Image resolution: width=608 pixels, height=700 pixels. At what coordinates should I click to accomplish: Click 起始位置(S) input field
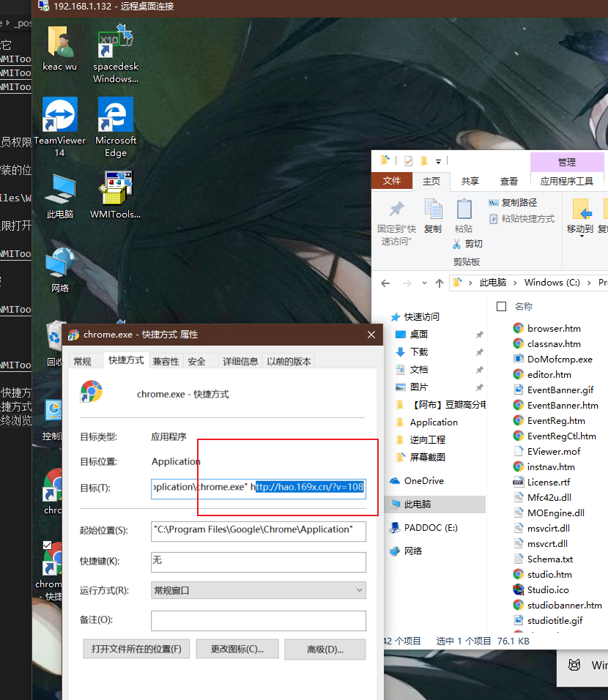[258, 531]
